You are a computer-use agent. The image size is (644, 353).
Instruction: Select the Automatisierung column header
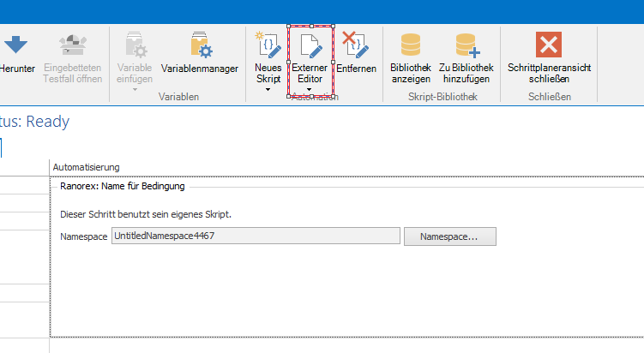(x=86, y=167)
